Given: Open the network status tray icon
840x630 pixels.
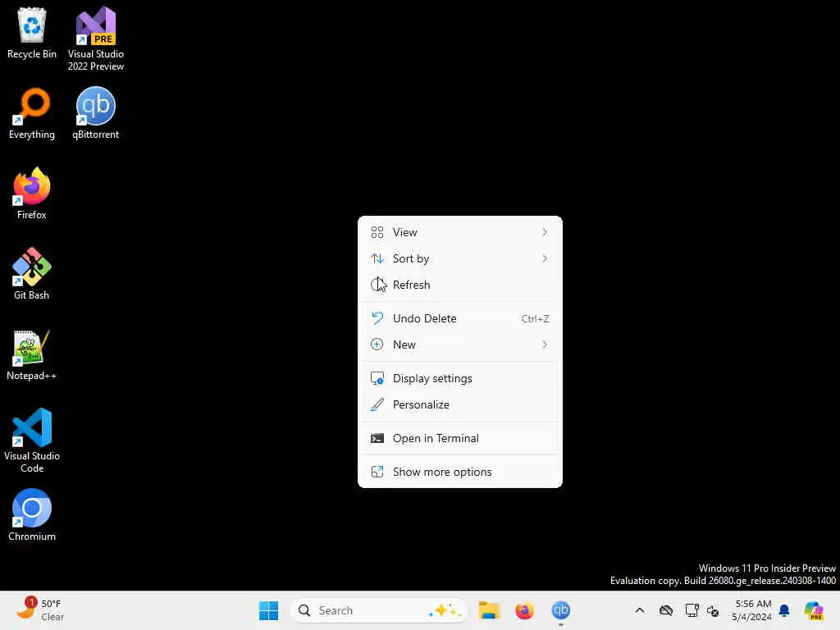Looking at the screenshot, I should pos(692,610).
